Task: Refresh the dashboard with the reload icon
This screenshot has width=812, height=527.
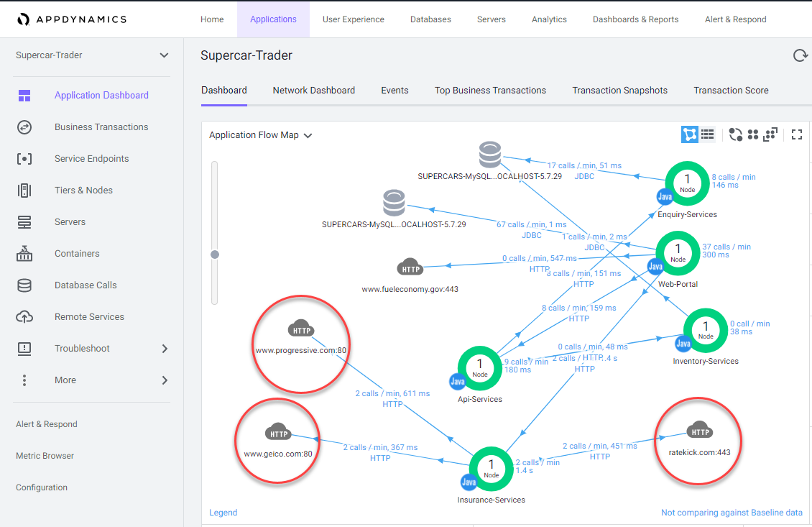Action: pos(800,55)
